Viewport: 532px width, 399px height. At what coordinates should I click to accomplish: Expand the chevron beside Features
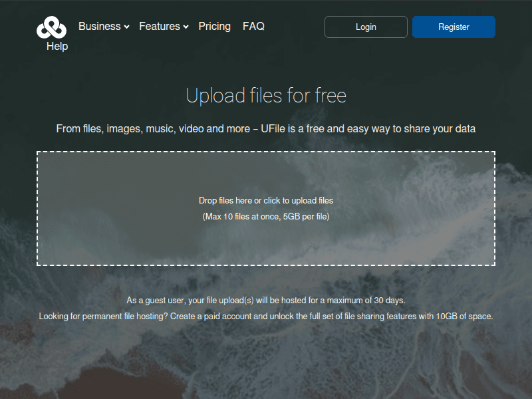(186, 27)
